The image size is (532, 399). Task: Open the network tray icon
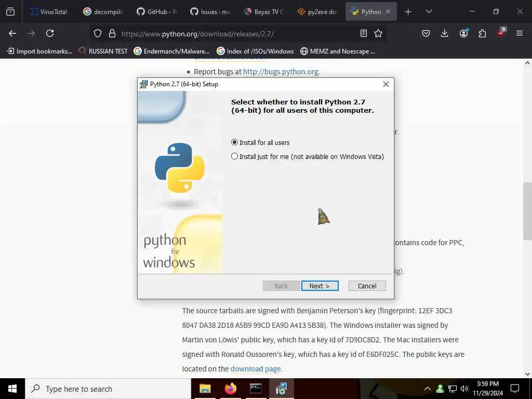point(453,389)
